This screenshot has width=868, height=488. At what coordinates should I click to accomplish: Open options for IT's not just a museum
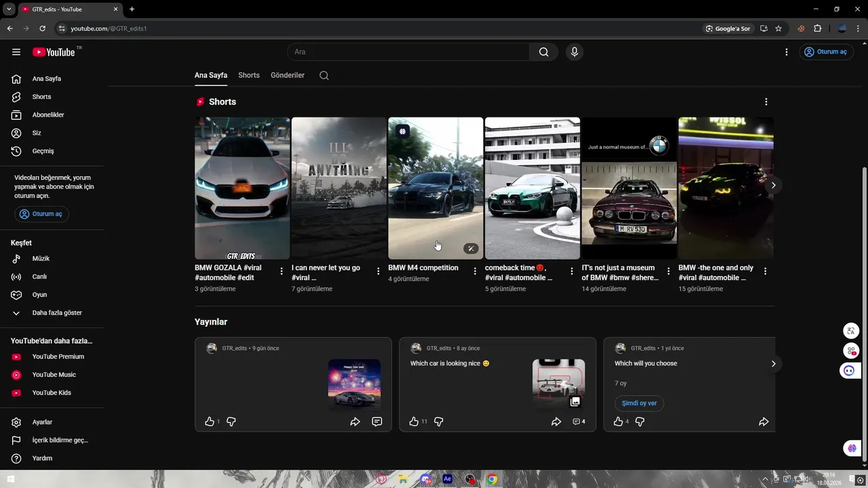pyautogui.click(x=669, y=271)
